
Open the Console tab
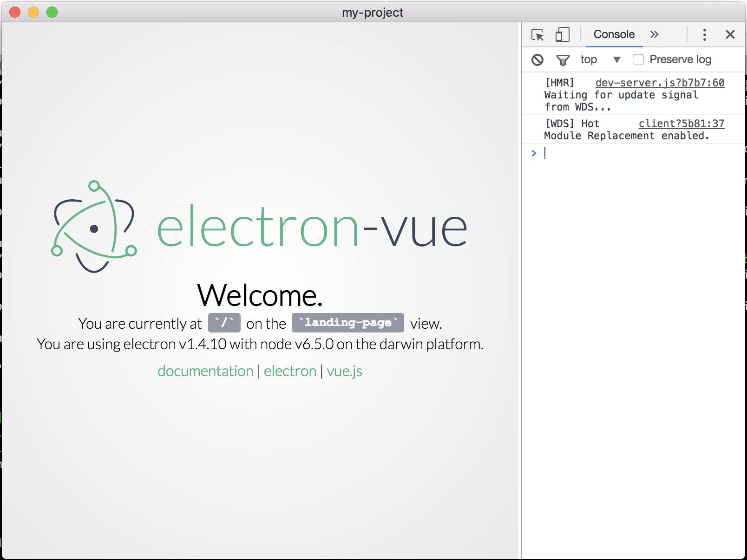(614, 34)
